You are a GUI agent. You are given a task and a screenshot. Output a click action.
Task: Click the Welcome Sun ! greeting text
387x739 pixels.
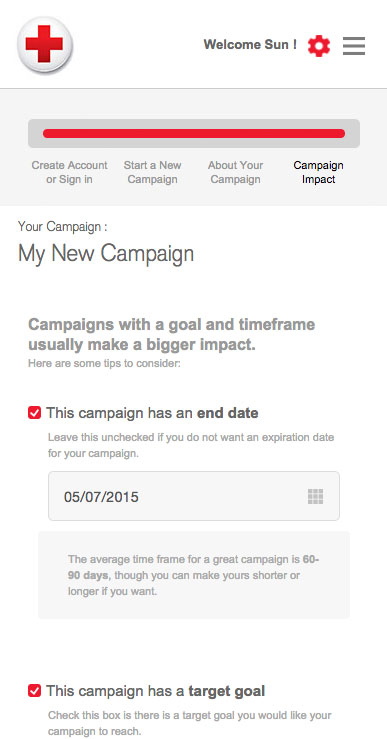coord(250,45)
